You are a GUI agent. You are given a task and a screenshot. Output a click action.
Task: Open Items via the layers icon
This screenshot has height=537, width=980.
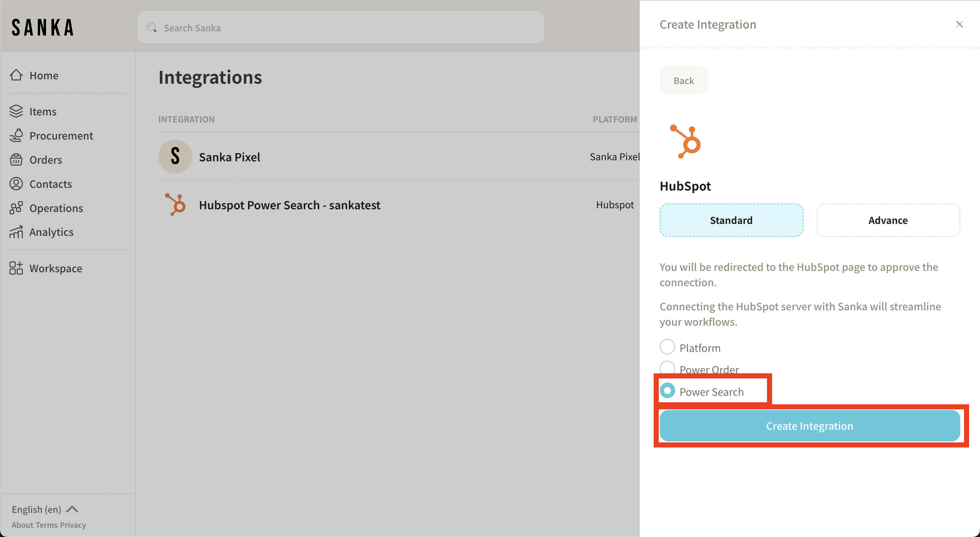tap(16, 111)
